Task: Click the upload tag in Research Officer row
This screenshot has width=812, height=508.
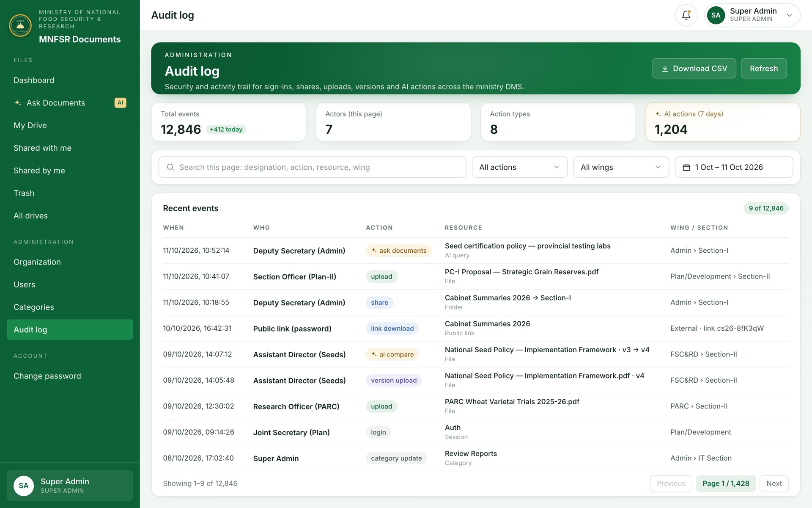Action: 381,406
